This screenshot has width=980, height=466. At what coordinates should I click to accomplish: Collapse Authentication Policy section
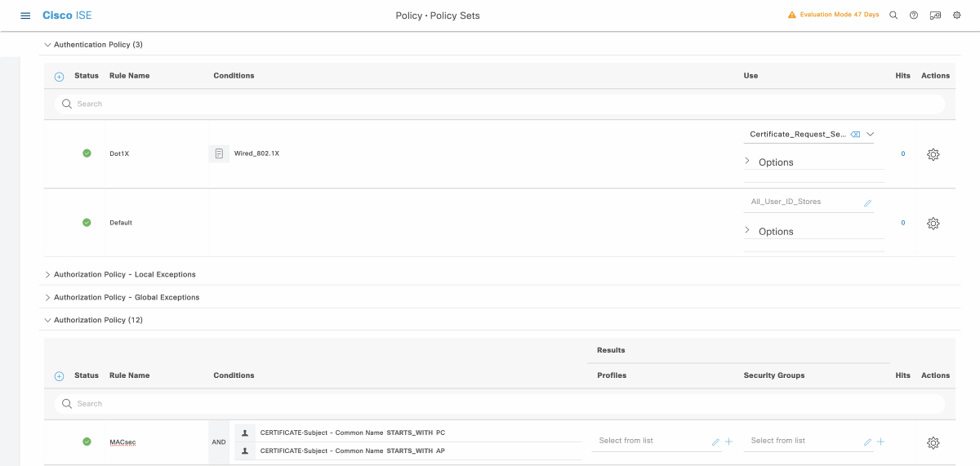[x=47, y=45]
